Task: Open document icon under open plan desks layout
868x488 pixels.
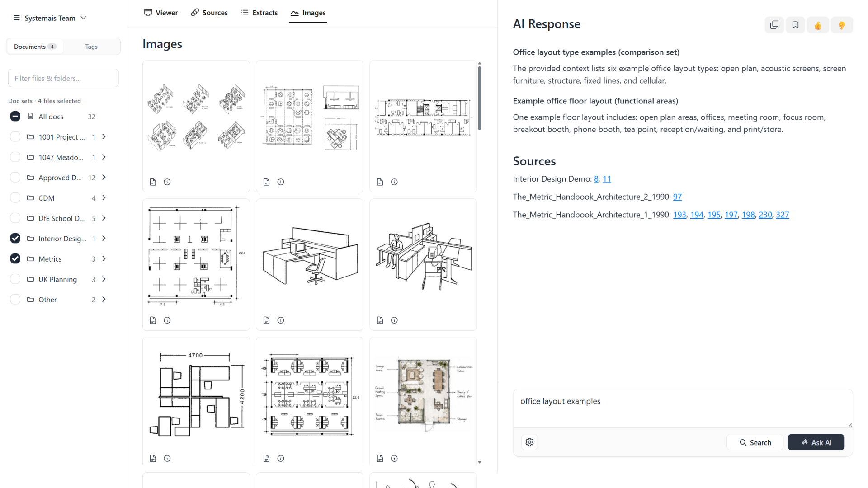Action: [x=266, y=459]
